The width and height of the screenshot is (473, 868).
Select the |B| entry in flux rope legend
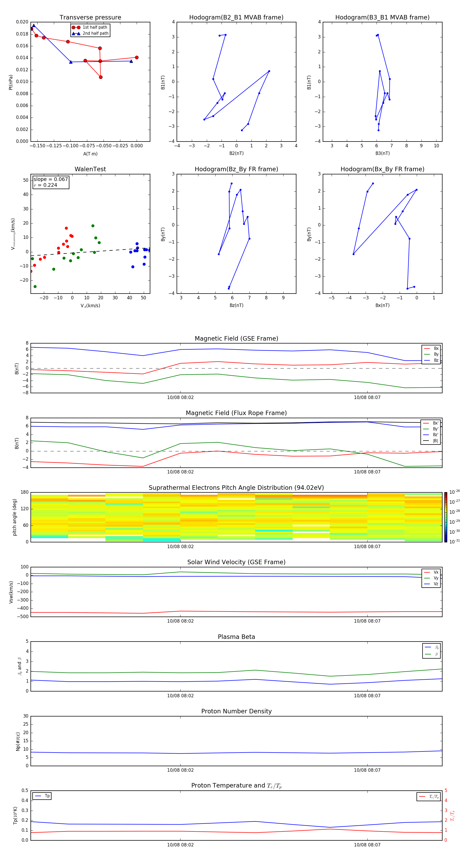pos(431,441)
